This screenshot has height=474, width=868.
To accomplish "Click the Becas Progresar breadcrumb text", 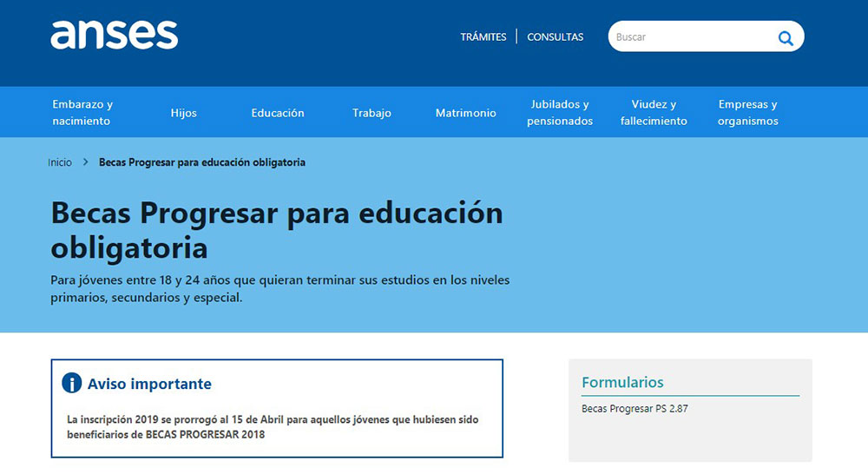I will (x=202, y=162).
